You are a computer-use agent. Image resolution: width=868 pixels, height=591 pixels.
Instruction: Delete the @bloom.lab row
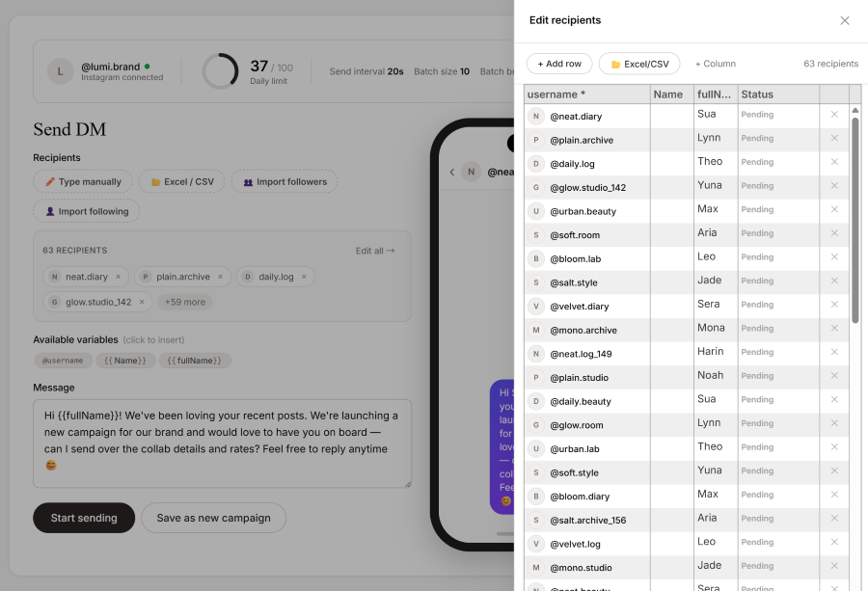pyautogui.click(x=834, y=257)
